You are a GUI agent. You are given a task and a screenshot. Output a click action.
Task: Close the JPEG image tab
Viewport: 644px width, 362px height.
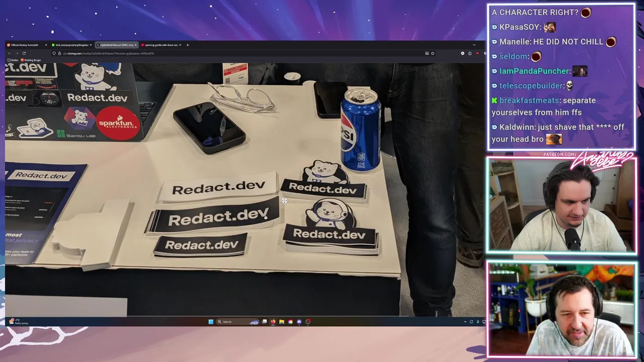pyautogui.click(x=135, y=45)
